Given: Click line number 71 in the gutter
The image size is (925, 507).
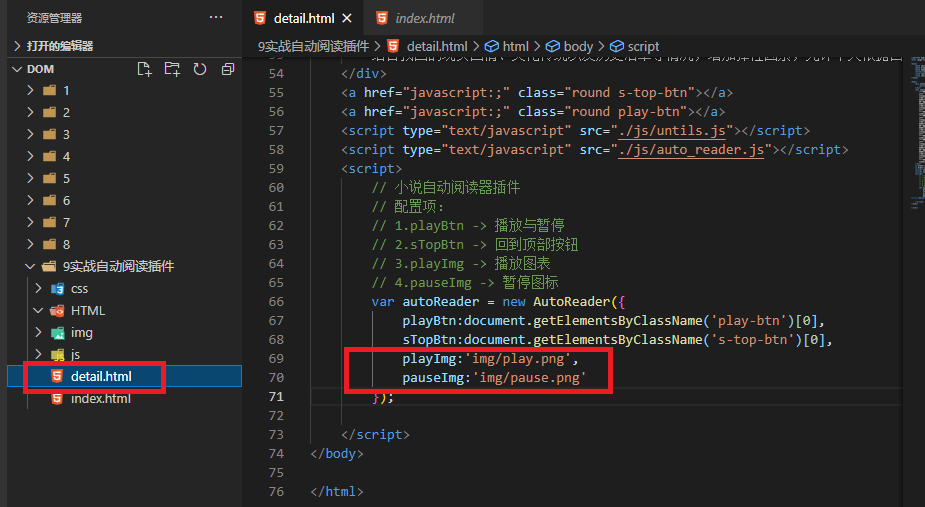Looking at the screenshot, I should pos(276,396).
